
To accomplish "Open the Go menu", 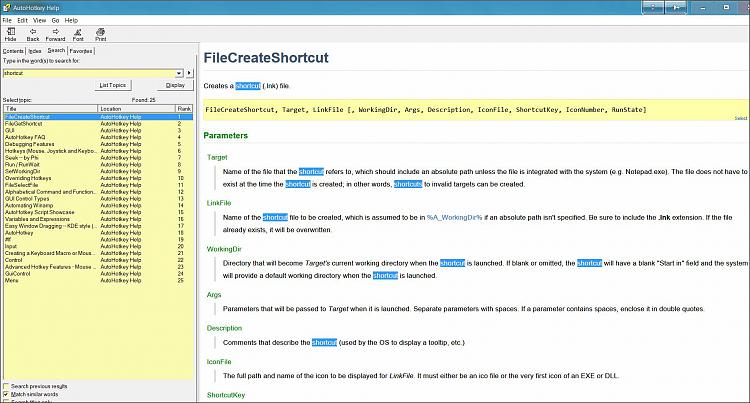I will [x=55, y=21].
